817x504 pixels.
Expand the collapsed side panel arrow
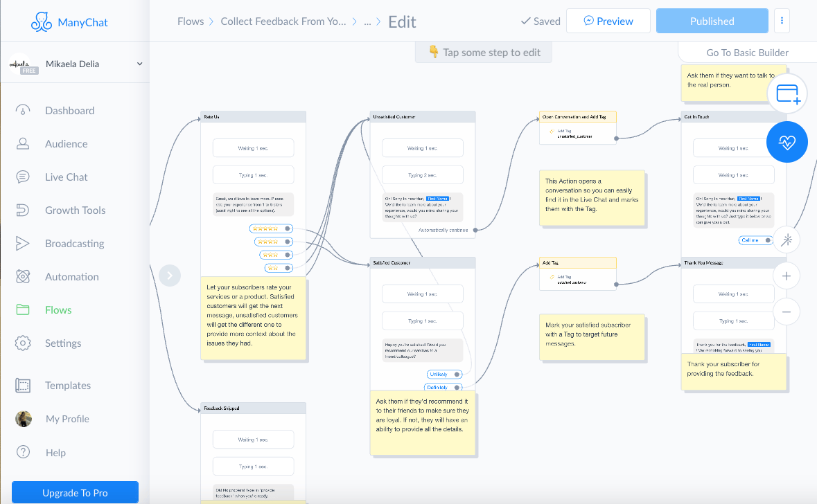[170, 276]
